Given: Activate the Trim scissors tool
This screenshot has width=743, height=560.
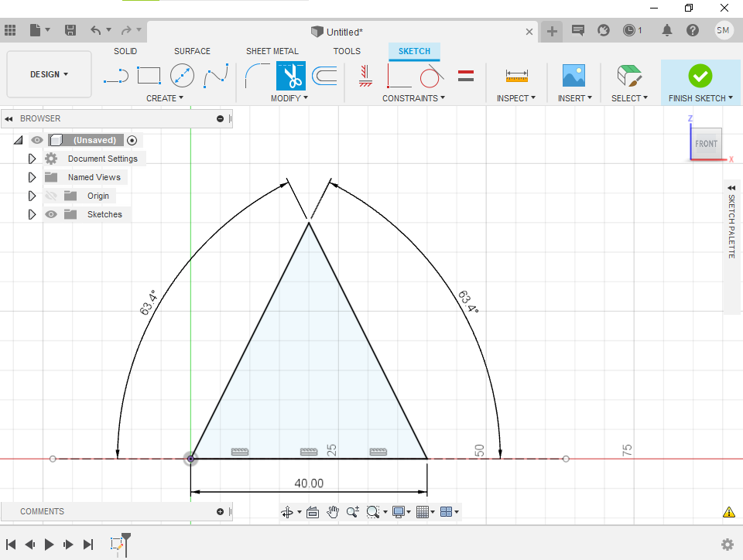Looking at the screenshot, I should coord(291,76).
